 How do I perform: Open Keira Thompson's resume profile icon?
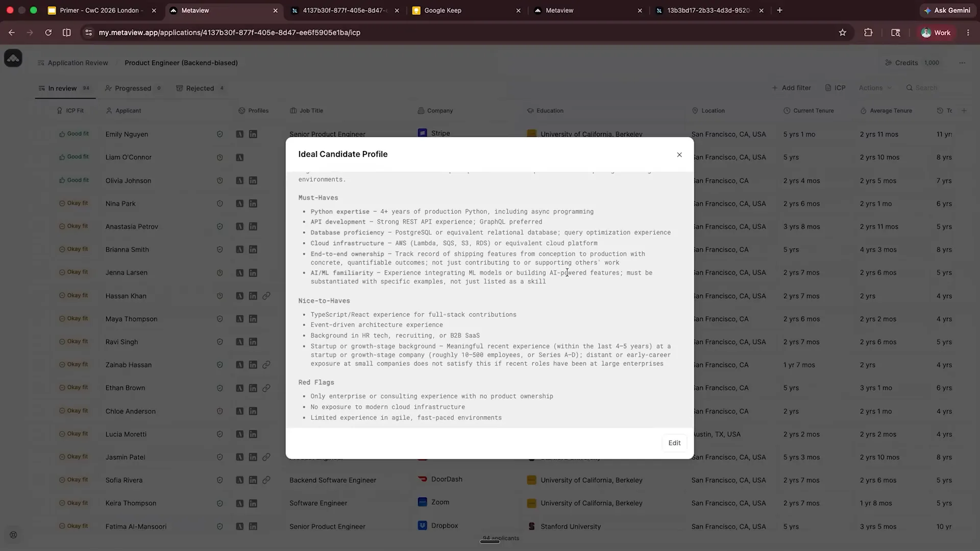click(x=239, y=504)
